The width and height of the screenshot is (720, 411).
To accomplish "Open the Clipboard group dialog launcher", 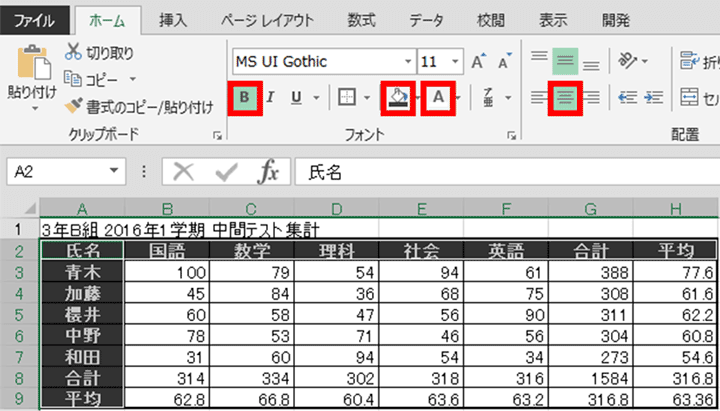I will point(216,135).
